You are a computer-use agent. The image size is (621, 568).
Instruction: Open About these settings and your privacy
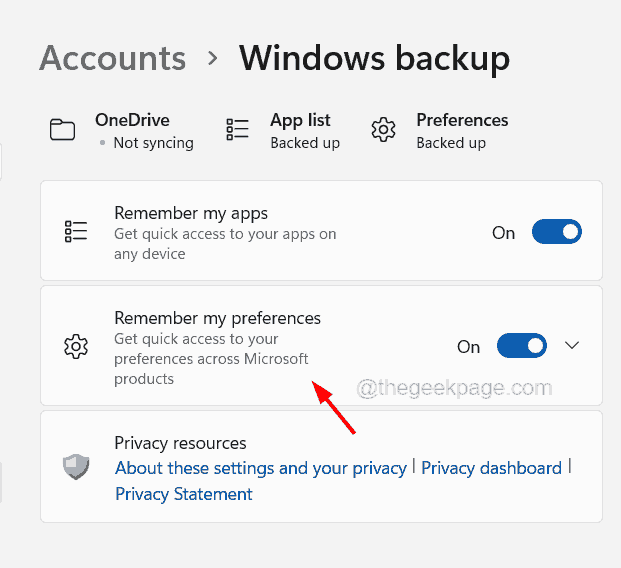261,468
